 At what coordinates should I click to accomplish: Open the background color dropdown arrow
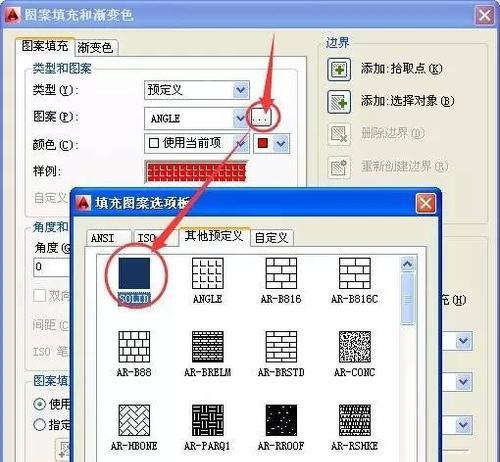[x=281, y=144]
